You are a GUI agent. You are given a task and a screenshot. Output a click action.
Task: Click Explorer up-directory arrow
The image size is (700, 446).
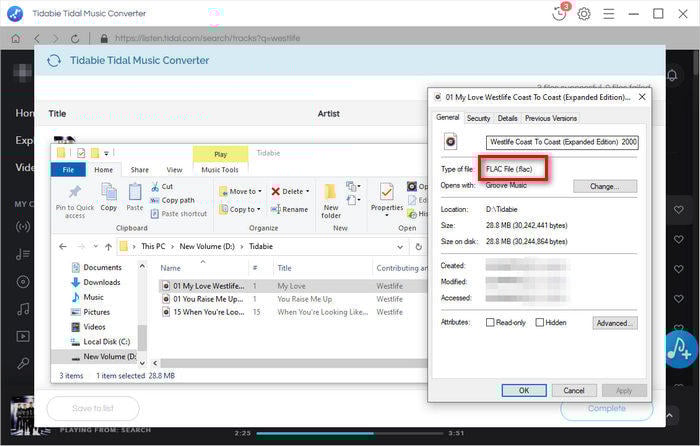pyautogui.click(x=108, y=246)
